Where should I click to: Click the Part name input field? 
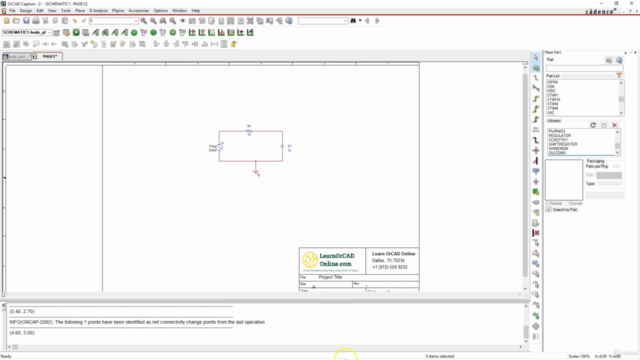tap(584, 69)
